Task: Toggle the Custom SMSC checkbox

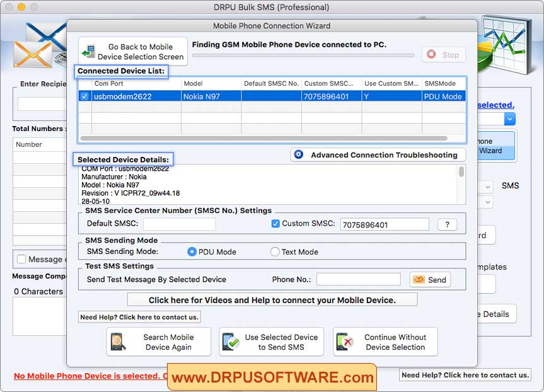Action: (275, 224)
